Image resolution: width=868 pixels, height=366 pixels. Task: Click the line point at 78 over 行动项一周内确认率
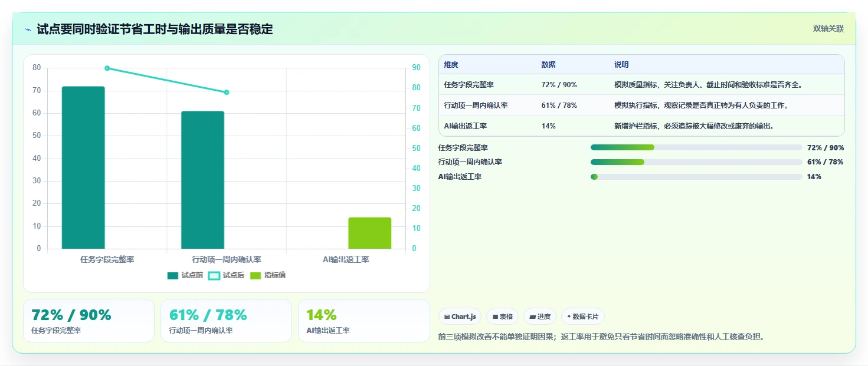227,93
